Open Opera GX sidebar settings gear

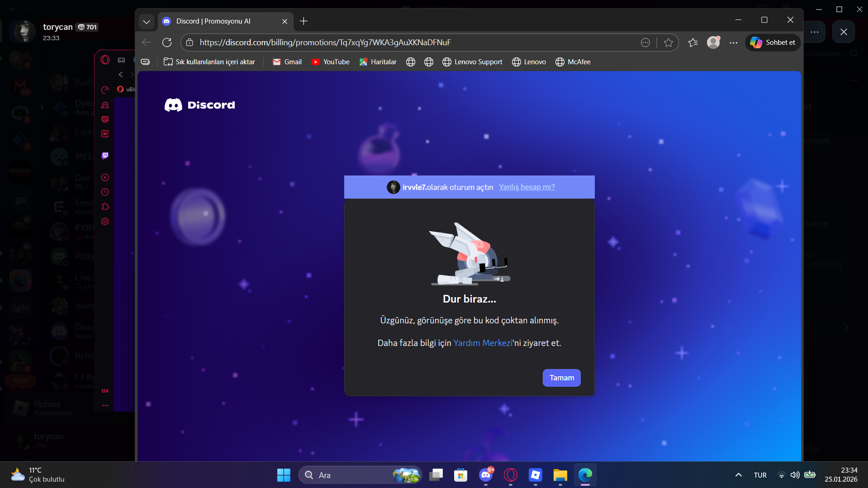coord(105,222)
